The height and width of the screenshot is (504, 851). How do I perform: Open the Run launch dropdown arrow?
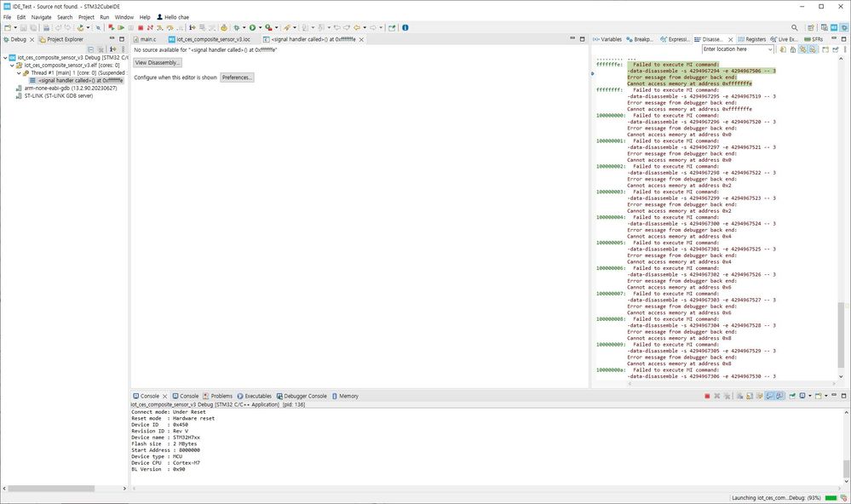pyautogui.click(x=260, y=27)
